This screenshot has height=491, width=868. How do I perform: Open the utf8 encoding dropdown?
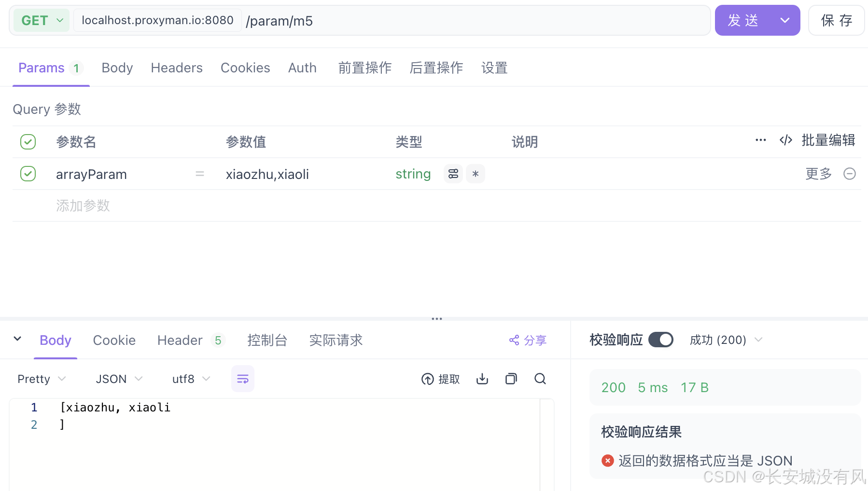pos(191,379)
